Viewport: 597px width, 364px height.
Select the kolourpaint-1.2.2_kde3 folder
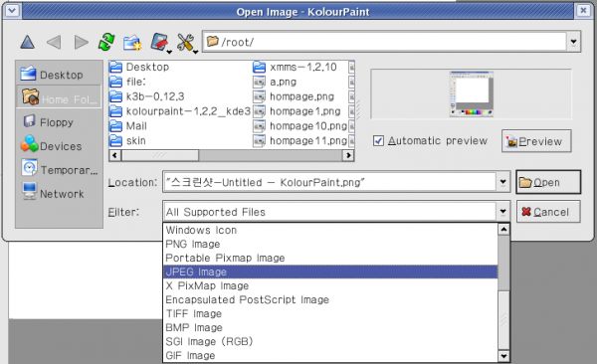[x=180, y=111]
